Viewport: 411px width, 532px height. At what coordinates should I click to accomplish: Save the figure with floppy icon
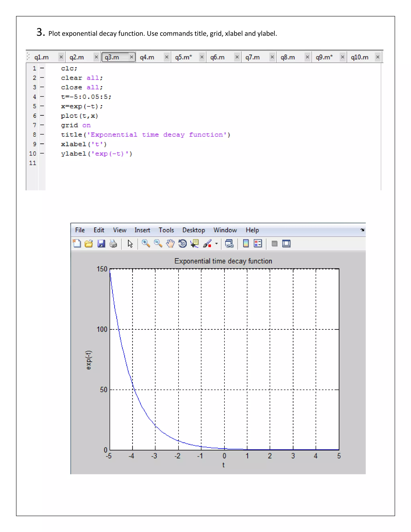point(101,243)
